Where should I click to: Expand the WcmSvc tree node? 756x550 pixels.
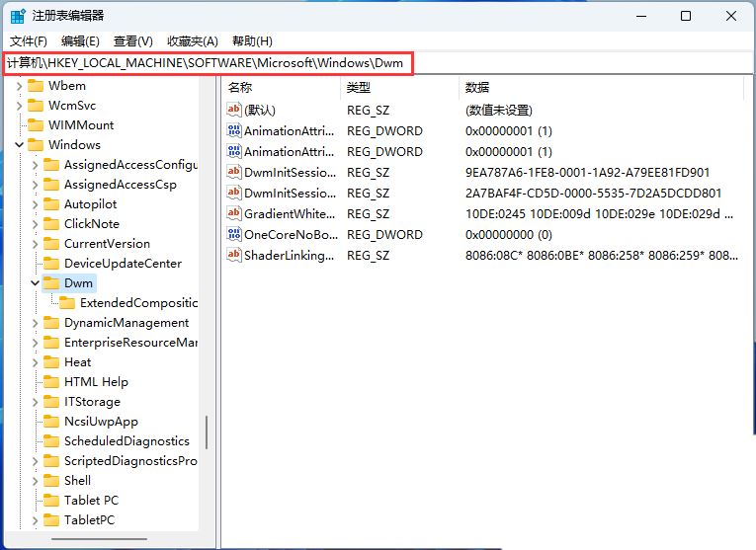point(20,106)
